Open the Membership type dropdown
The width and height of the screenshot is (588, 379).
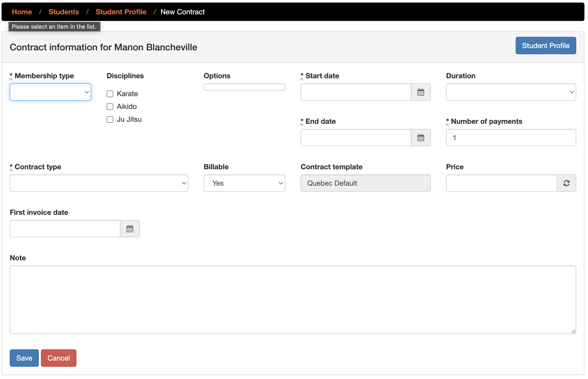[50, 92]
